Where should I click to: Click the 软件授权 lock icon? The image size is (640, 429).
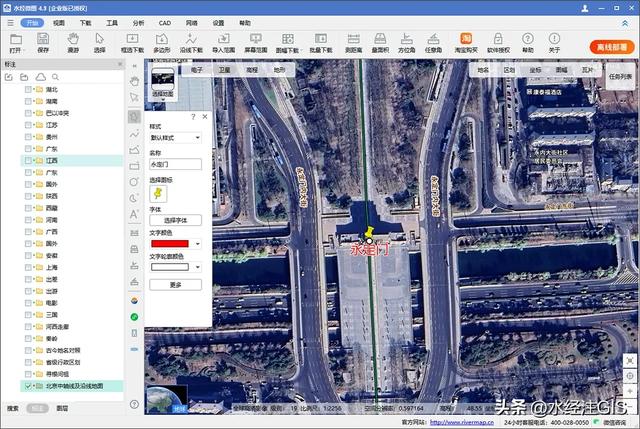point(498,39)
